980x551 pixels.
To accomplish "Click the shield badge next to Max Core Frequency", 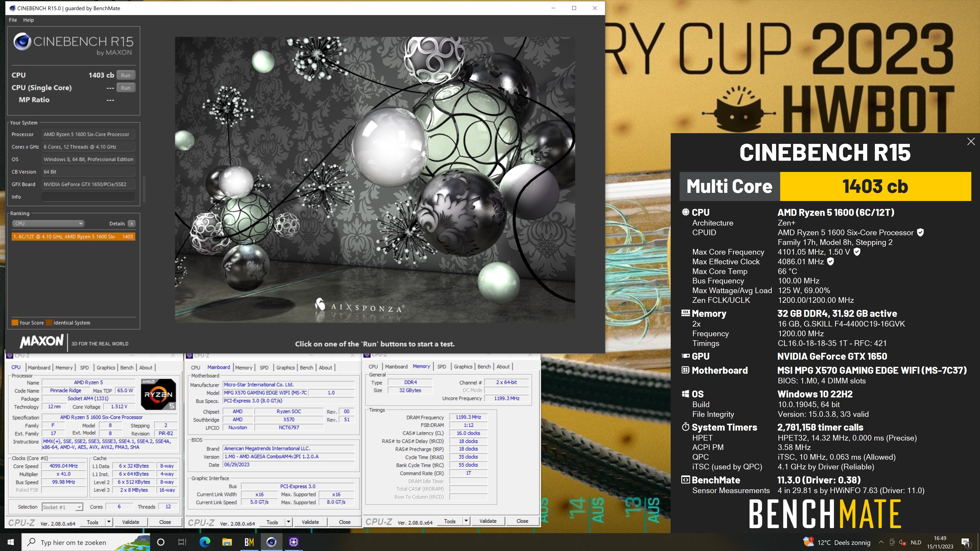I will [x=857, y=252].
